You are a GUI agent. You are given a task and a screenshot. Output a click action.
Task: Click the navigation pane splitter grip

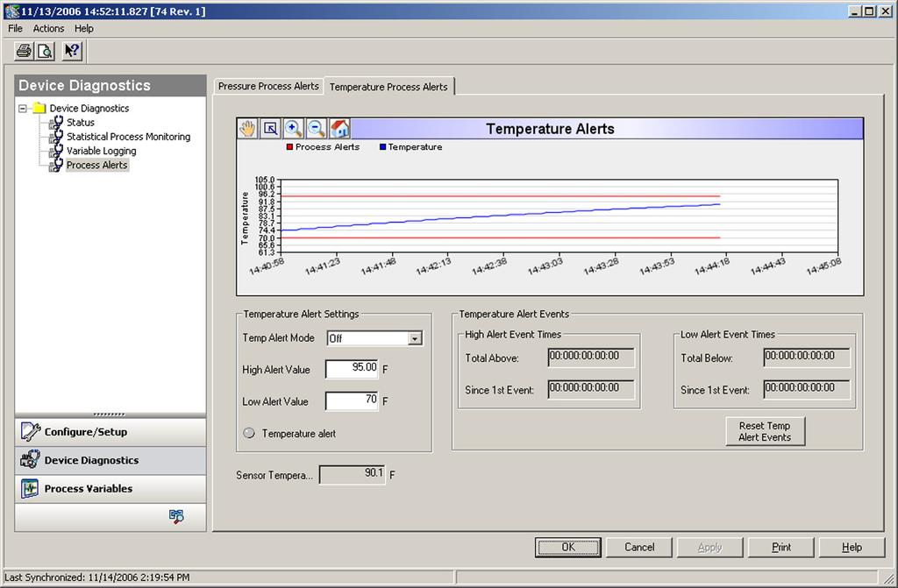(x=110, y=414)
